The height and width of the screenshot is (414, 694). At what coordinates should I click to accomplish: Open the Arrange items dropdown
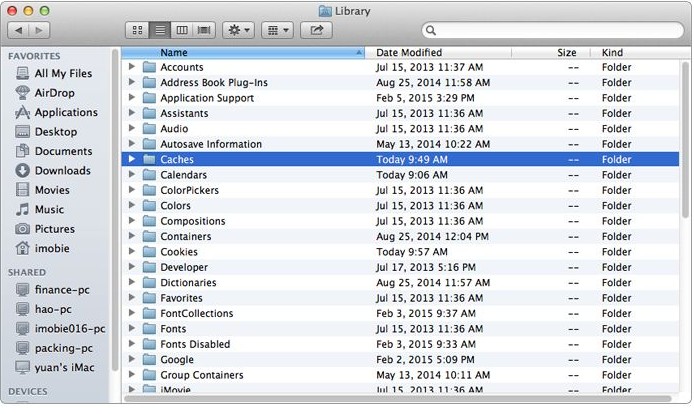coord(277,31)
